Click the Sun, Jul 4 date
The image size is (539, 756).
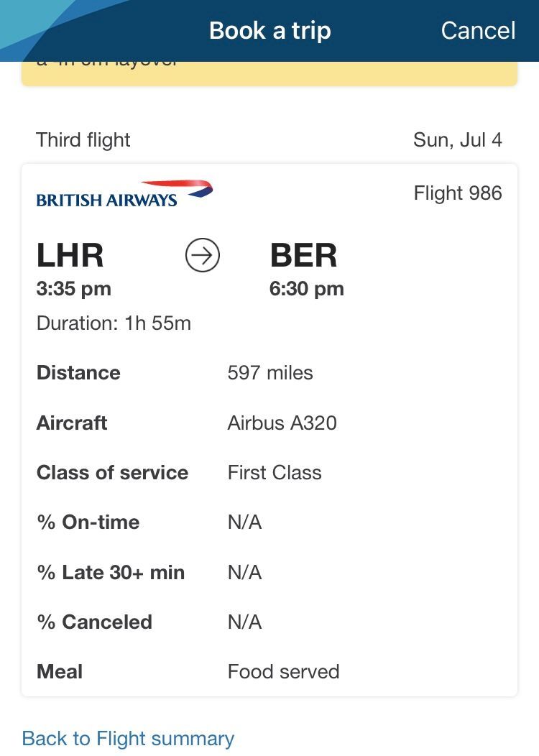click(x=457, y=139)
